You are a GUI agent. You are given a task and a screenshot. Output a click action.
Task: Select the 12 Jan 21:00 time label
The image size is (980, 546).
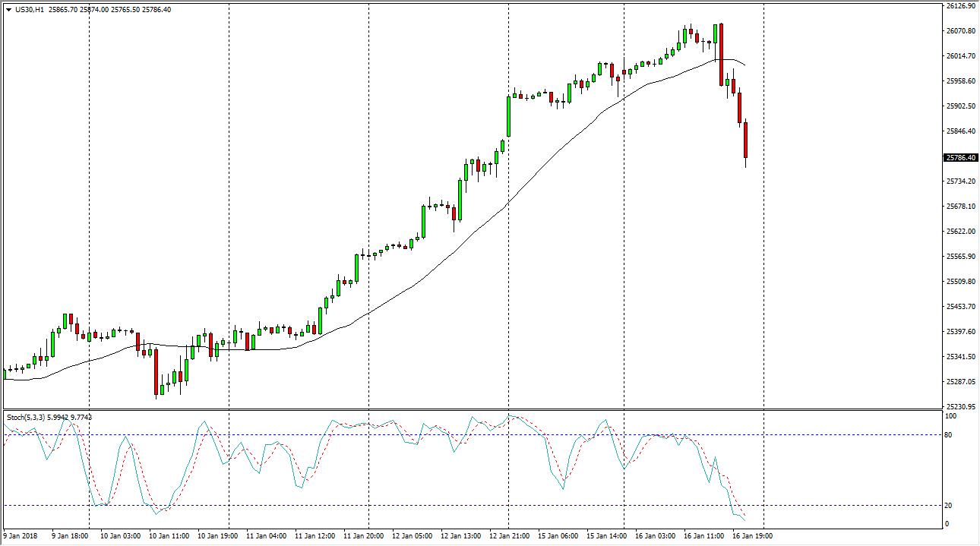click(508, 536)
